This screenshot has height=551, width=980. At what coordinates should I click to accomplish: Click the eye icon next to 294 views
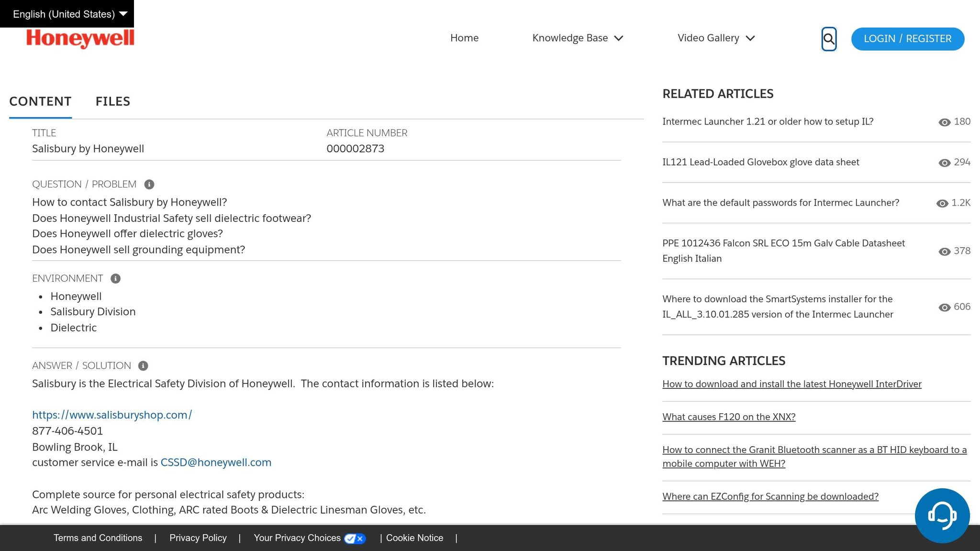944,163
